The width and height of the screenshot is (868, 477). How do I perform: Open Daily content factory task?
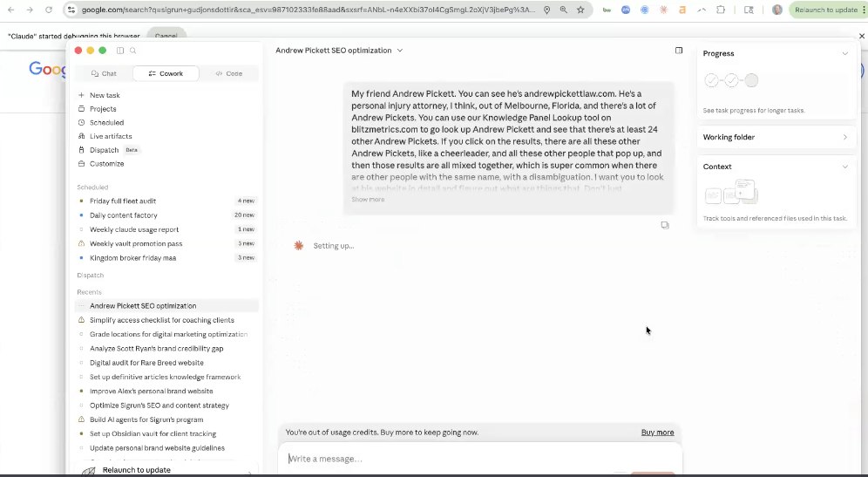coord(166,215)
